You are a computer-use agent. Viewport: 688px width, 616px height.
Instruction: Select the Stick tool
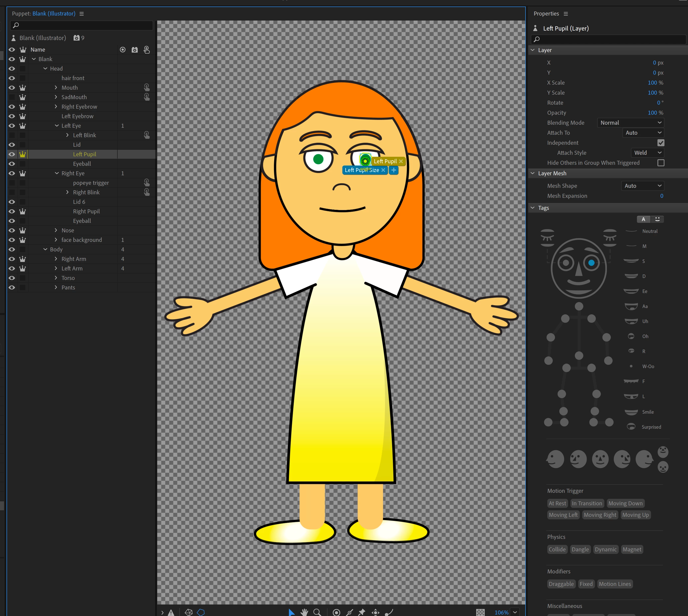pyautogui.click(x=350, y=612)
